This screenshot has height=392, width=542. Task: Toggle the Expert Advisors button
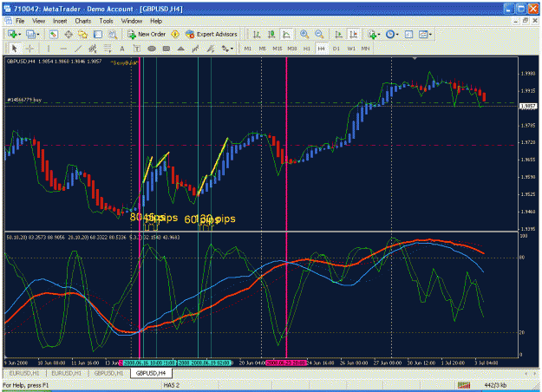(212, 34)
